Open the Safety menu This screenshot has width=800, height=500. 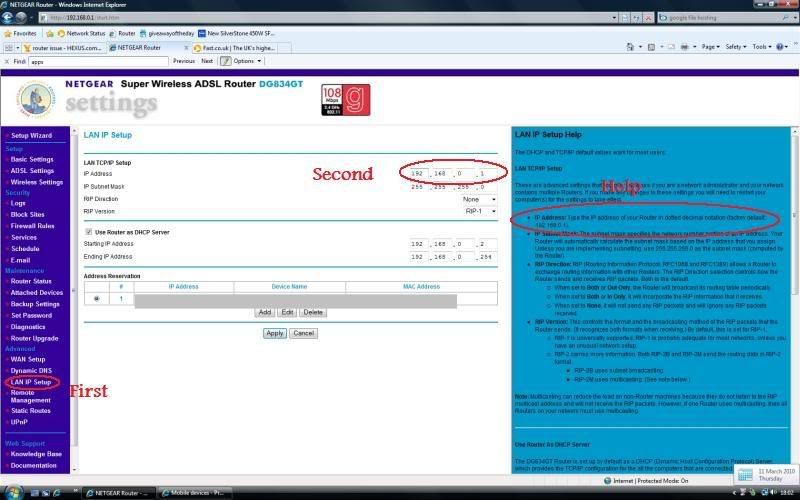pyautogui.click(x=736, y=46)
